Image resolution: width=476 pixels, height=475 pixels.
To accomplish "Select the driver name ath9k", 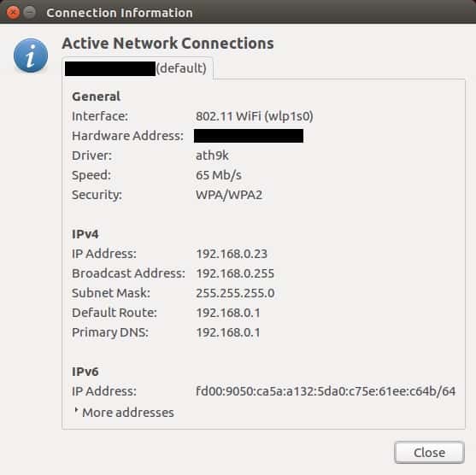I will [212, 155].
